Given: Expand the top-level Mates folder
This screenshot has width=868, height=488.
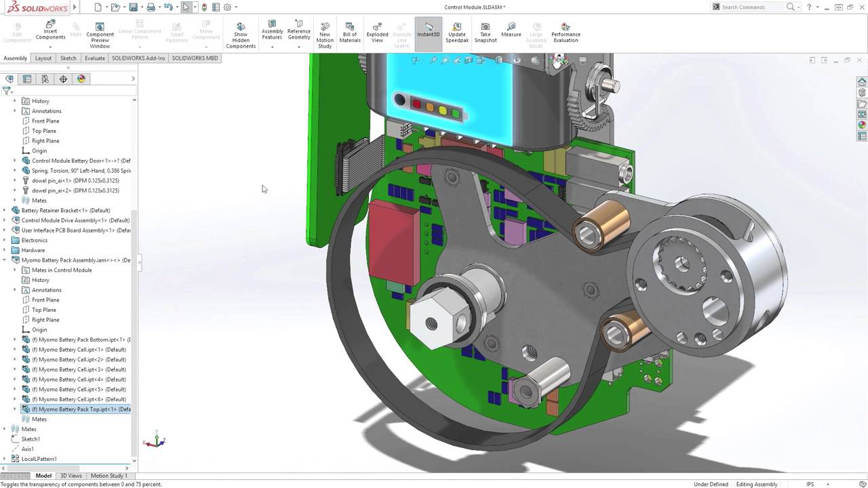Looking at the screenshot, I should click(5, 429).
